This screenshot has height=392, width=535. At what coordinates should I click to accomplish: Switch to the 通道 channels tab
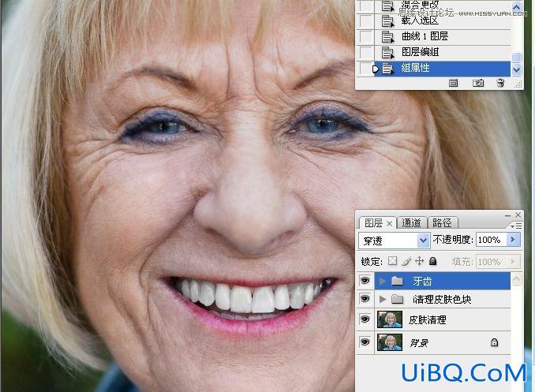pos(411,223)
